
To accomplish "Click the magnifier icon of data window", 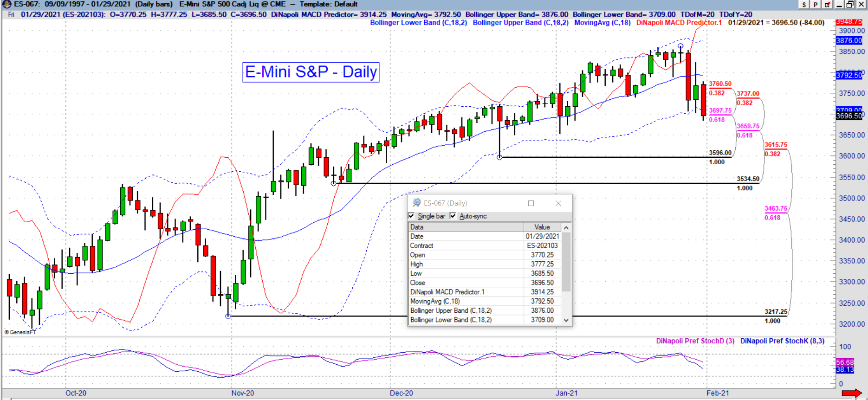I will tap(416, 203).
